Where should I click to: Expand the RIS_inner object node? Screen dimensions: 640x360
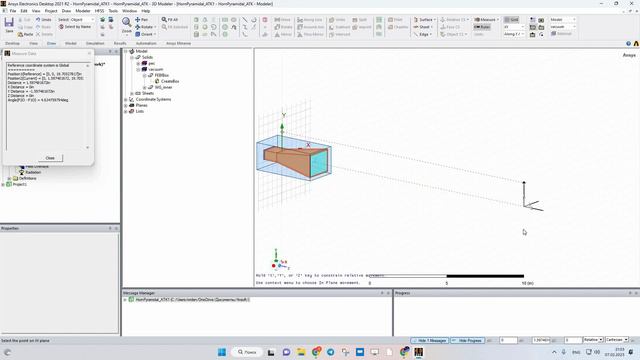tap(144, 87)
